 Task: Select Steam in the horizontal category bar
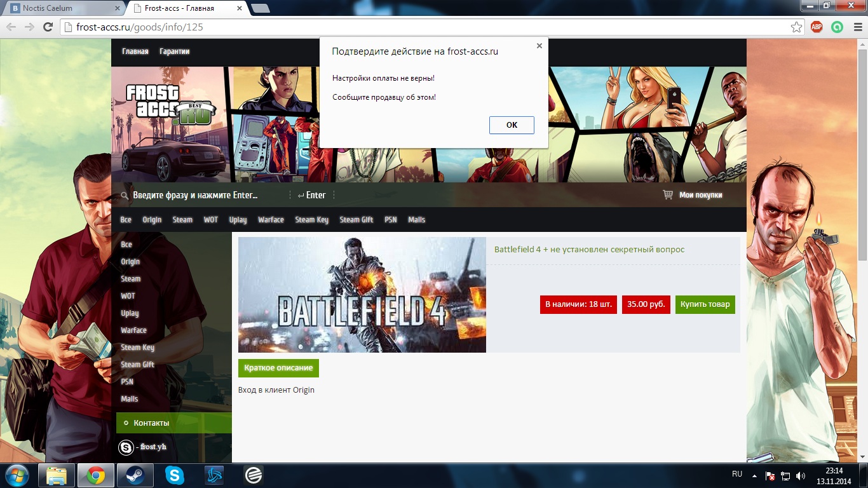[x=182, y=220]
